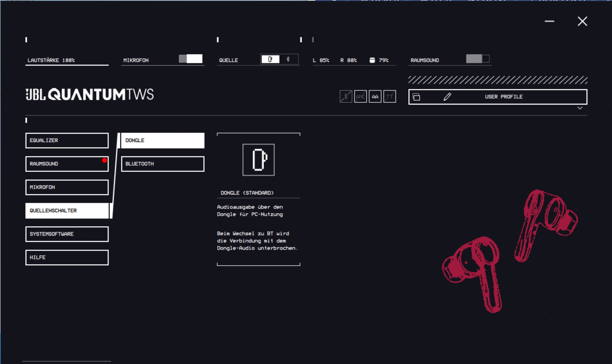Viewport: 612px width, 364px height.
Task: Click the ANC status icon
Action: click(360, 96)
